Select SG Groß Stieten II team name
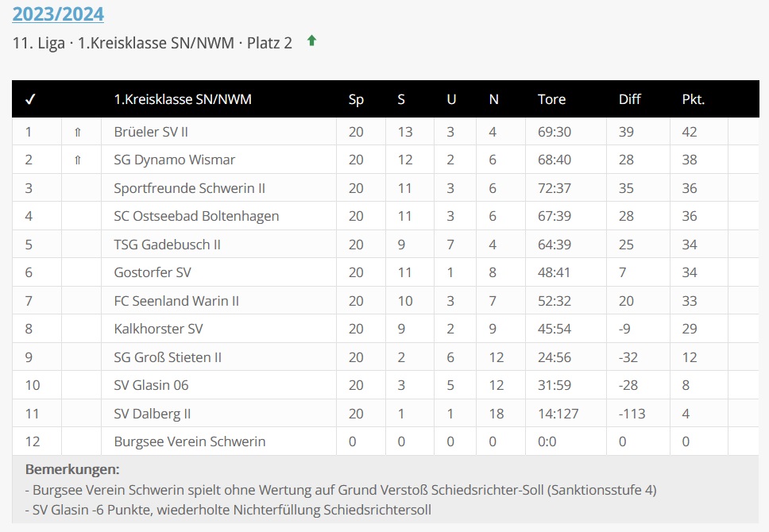 [x=168, y=357]
